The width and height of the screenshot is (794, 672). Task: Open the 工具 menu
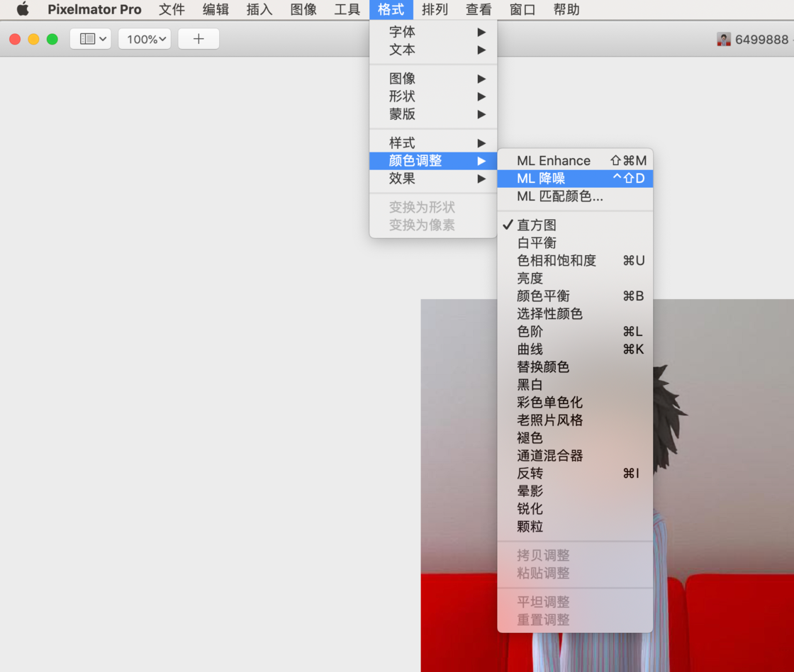[347, 9]
